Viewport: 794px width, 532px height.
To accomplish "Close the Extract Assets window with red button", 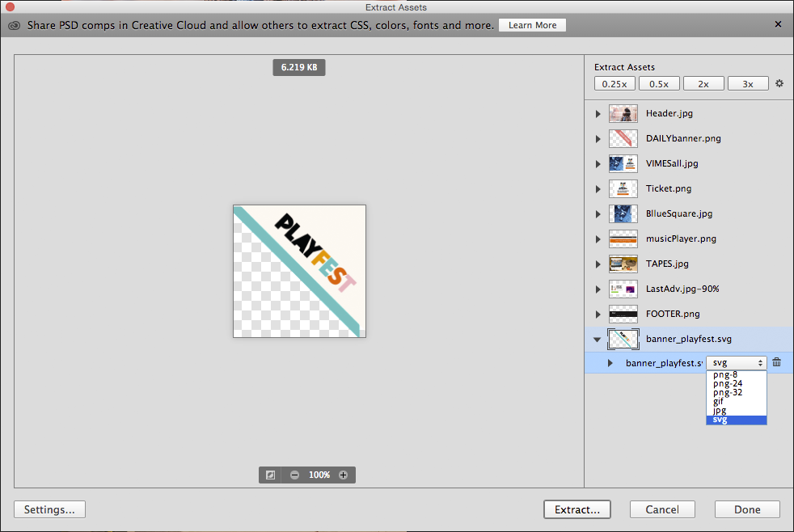I will [x=10, y=7].
